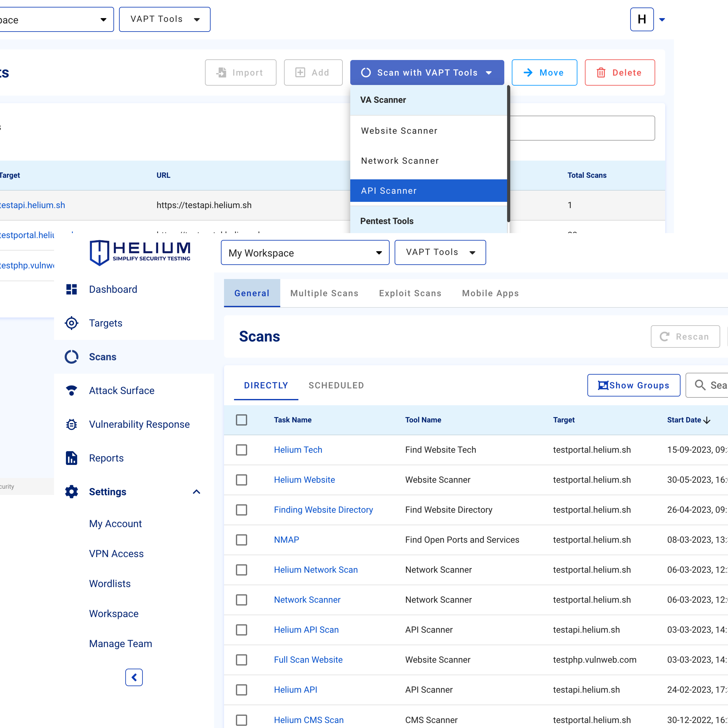Select all scans via header checkbox
This screenshot has width=728, height=728.
242,420
